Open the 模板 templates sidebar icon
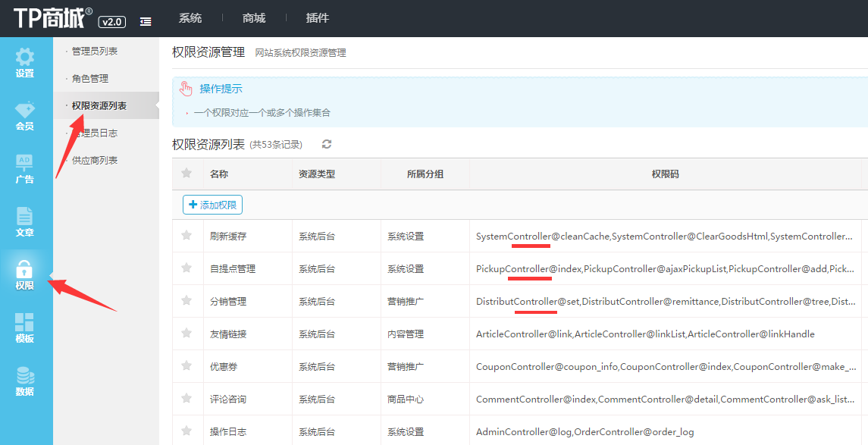Screen dimensions: 868x445 [x=25, y=328]
